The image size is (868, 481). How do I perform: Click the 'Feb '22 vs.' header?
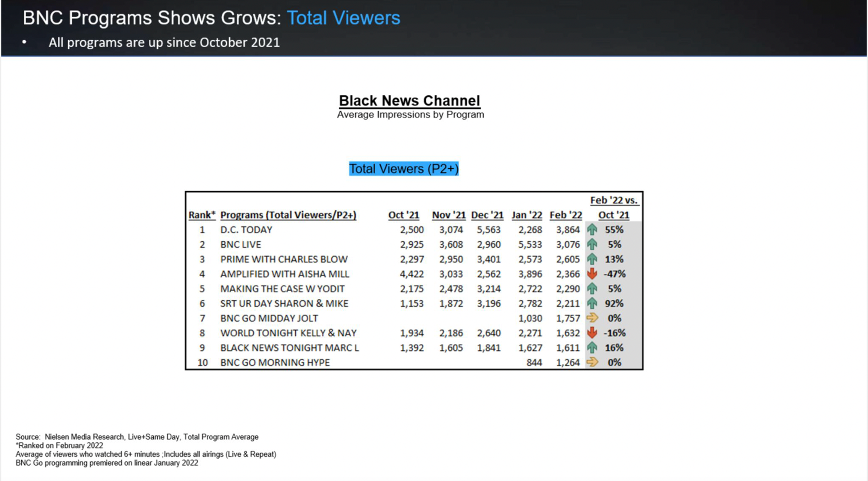(614, 200)
